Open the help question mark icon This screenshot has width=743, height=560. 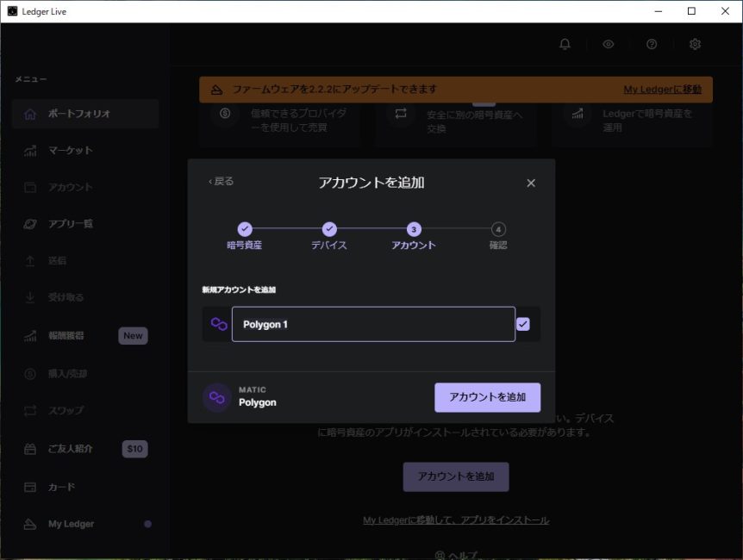652,44
